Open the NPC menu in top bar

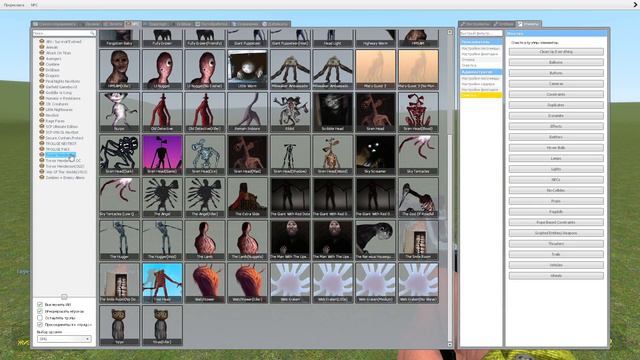point(34,5)
